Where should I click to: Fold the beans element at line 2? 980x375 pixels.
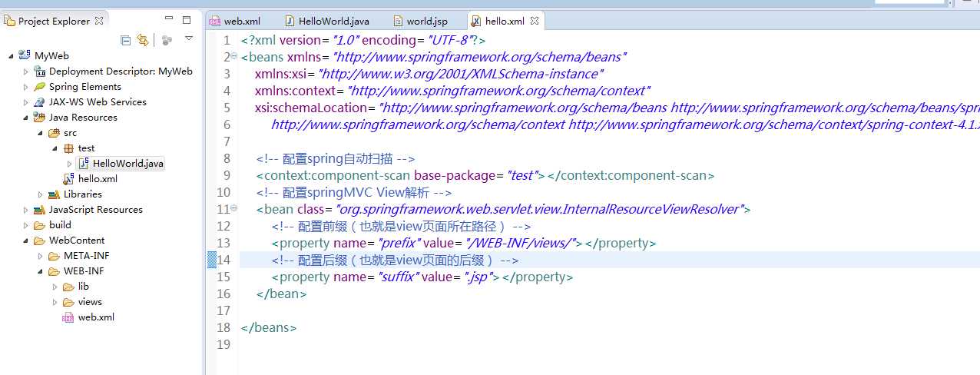pyautogui.click(x=233, y=57)
